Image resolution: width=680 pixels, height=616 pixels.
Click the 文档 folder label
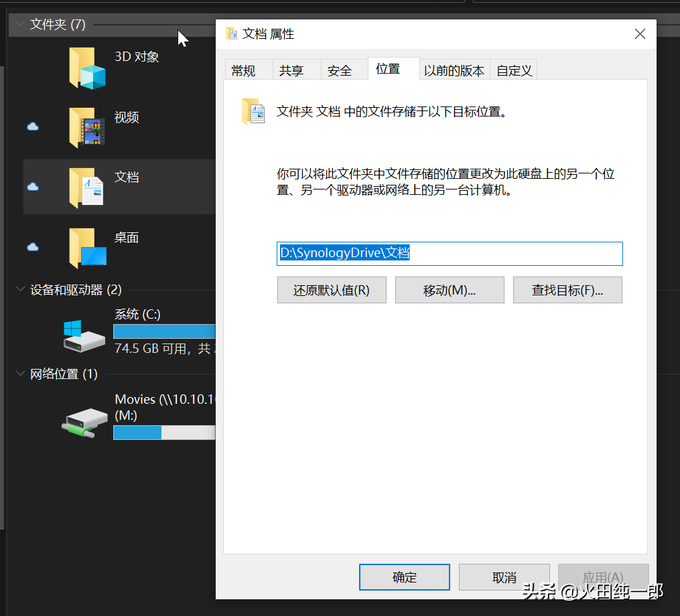pos(127,177)
